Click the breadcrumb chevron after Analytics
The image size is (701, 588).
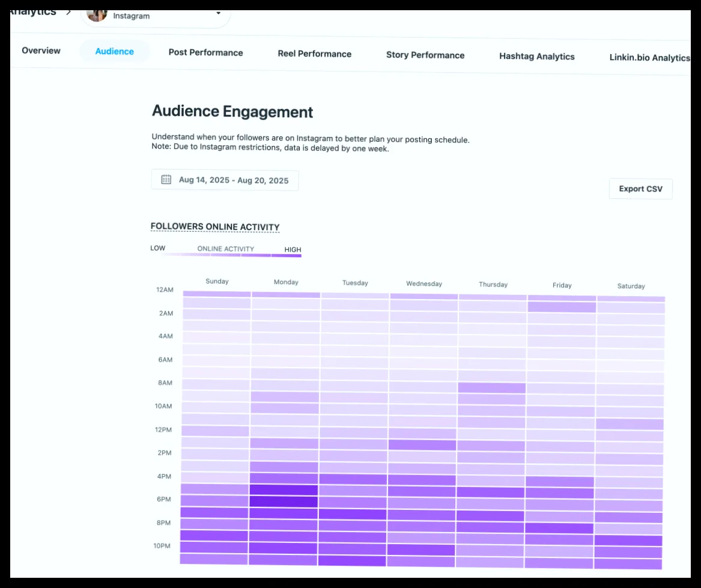[x=68, y=12]
